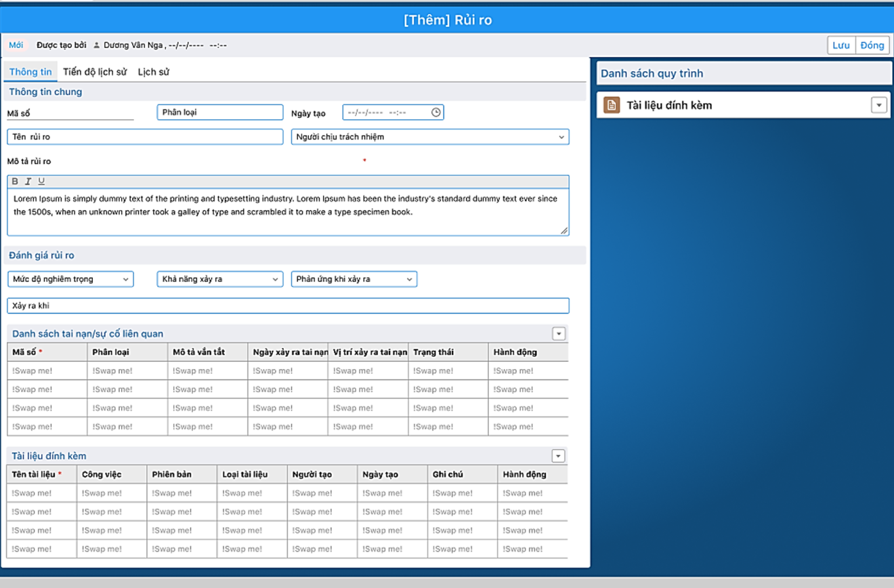Click the Đóng button

pos(872,45)
